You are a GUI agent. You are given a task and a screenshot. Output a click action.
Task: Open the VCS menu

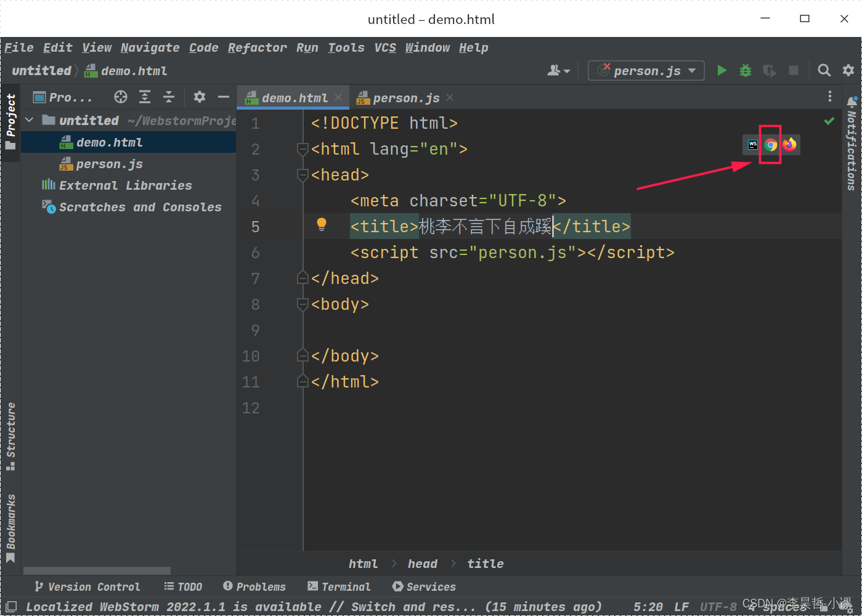point(386,47)
